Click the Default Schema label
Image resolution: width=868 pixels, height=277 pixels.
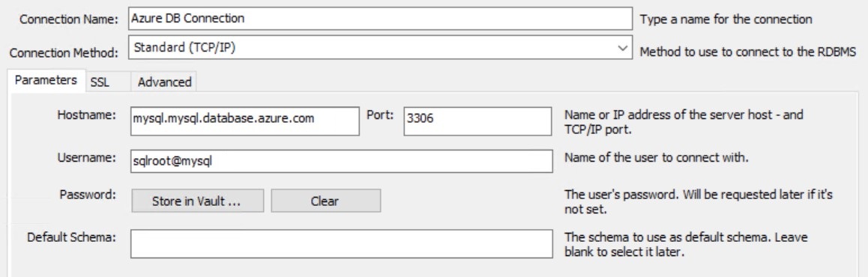pyautogui.click(x=71, y=237)
